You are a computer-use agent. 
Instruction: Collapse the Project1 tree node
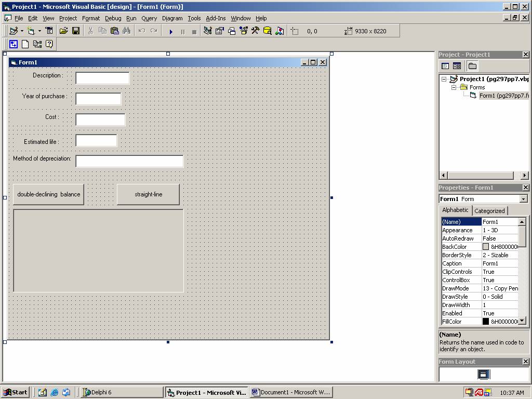(x=444, y=79)
